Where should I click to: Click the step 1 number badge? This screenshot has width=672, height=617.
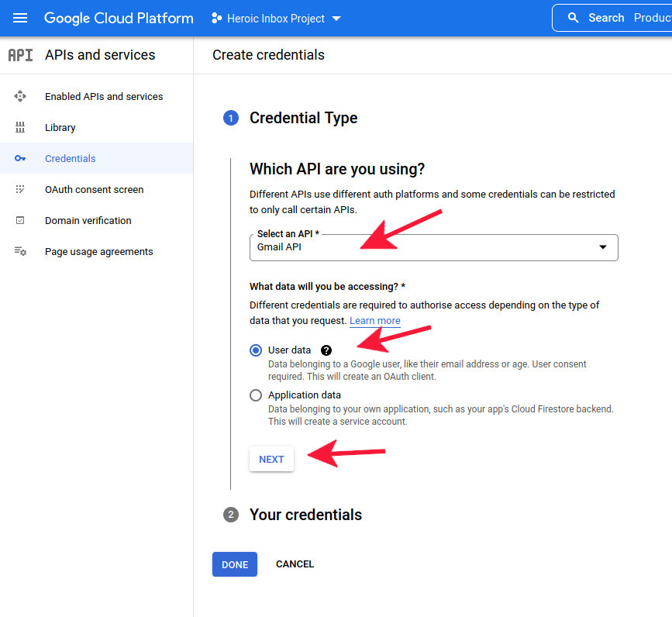tap(231, 118)
